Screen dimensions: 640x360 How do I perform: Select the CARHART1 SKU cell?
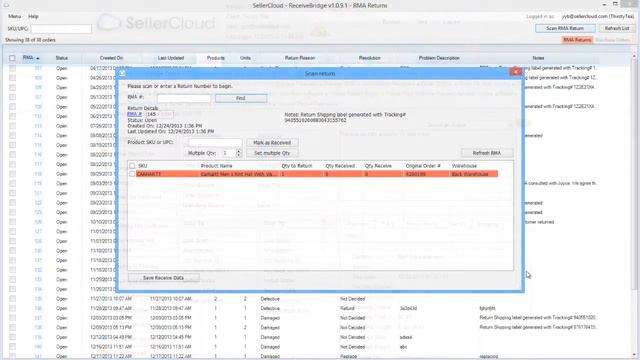[149, 174]
